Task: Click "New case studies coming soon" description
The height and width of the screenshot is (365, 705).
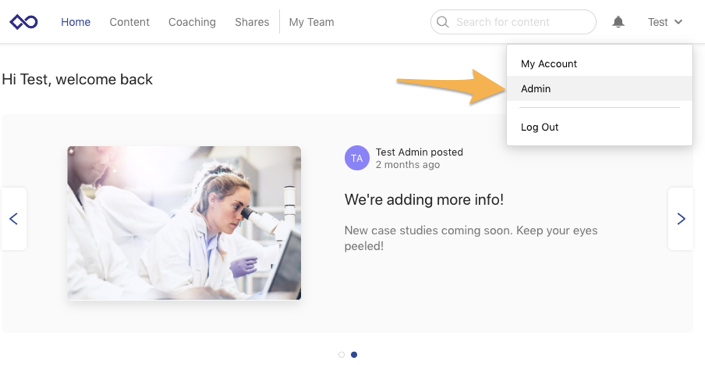Action: (471, 238)
